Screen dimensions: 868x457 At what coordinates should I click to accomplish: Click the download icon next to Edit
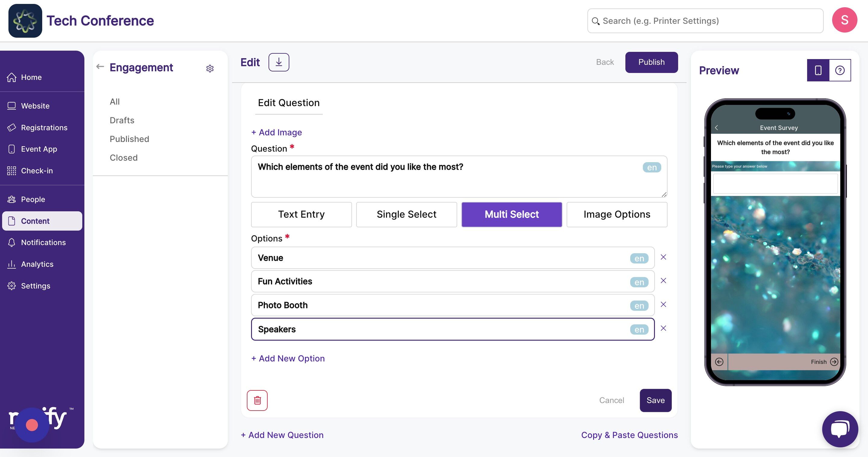pyautogui.click(x=279, y=62)
